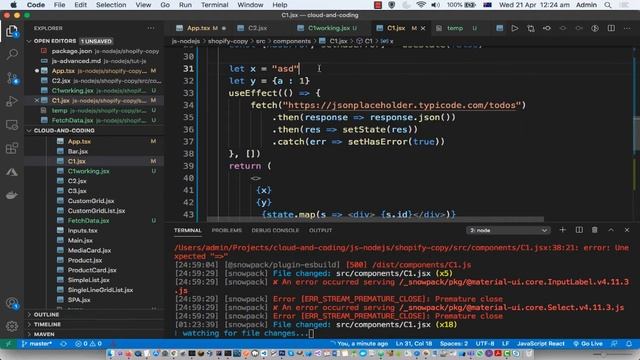Screen dimensions: 640x360
Task: Click the Synchronize Changes icon in status bar
Action: 63,344
